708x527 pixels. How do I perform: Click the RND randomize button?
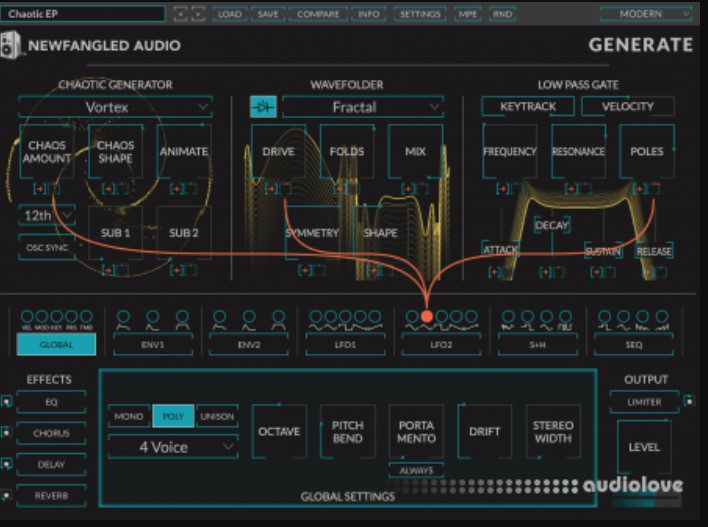503,14
